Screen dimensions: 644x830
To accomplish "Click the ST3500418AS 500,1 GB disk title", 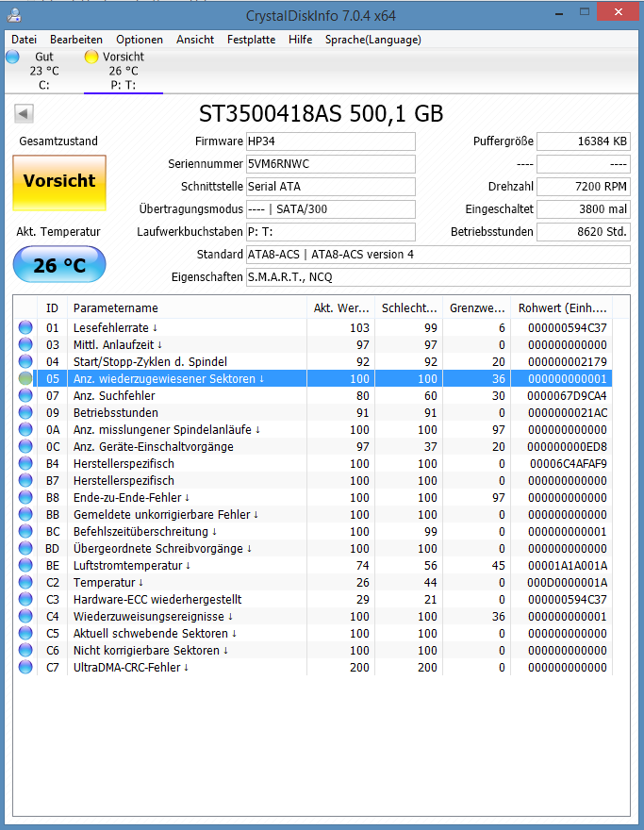I will [321, 113].
